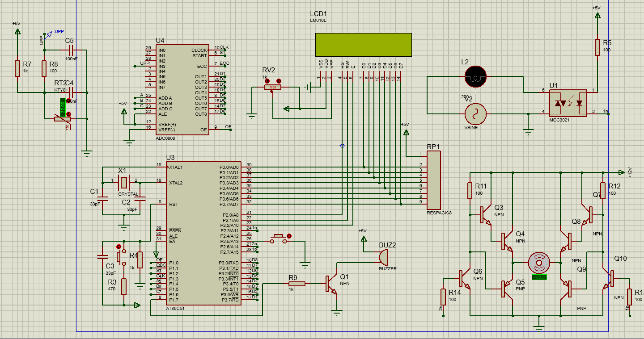Select the buzzer BUZ2 symbol
The height and width of the screenshot is (339, 644).
click(x=383, y=258)
